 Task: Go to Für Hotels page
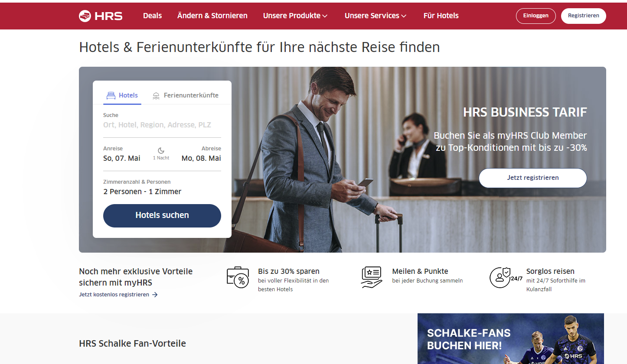pos(441,16)
